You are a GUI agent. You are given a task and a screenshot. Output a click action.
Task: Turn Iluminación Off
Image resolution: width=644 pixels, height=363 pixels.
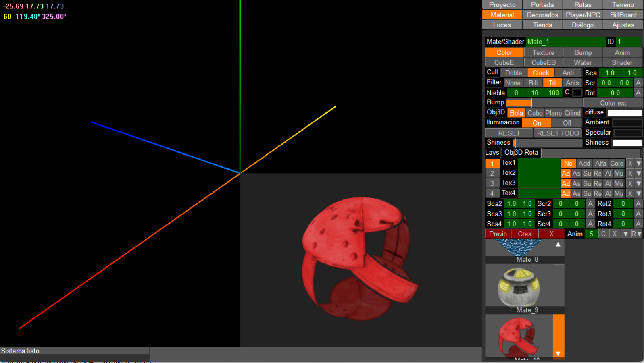coord(567,123)
